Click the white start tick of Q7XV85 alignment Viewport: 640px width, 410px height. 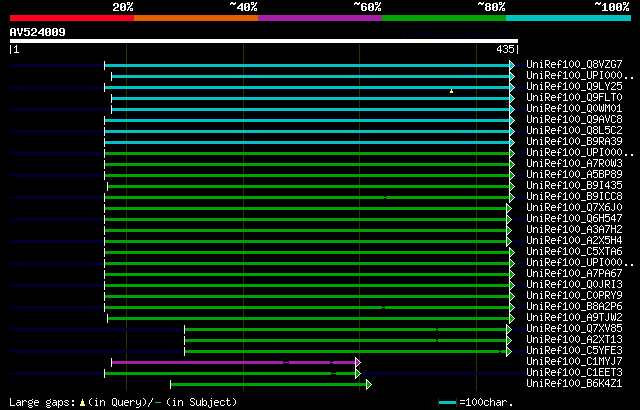pos(184,330)
